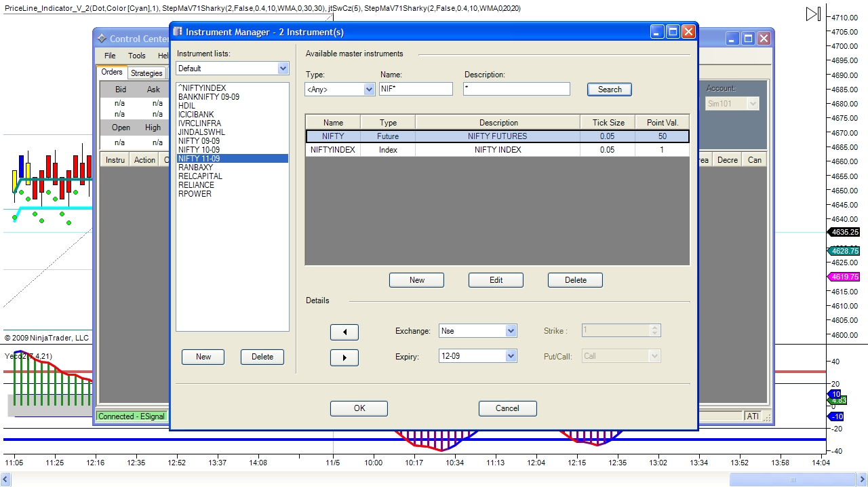Screen dimensions: 868x487
Task: Switch to the Strategies tab
Action: pos(146,73)
